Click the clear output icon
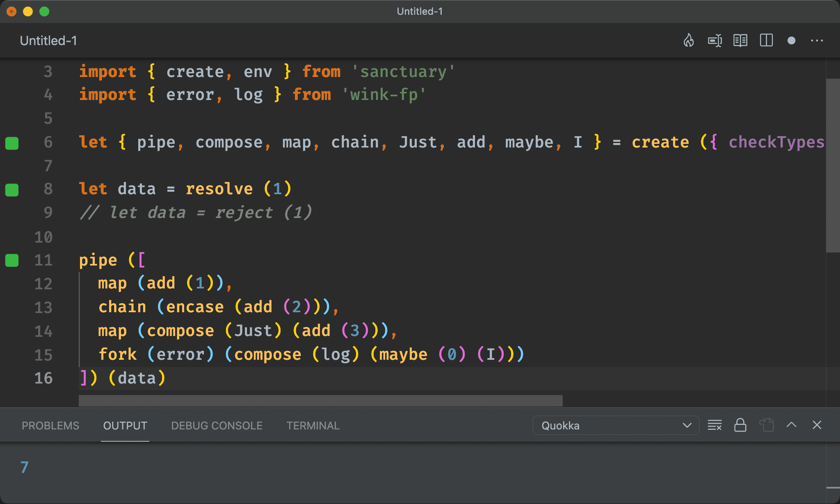The image size is (840, 504). pyautogui.click(x=715, y=426)
